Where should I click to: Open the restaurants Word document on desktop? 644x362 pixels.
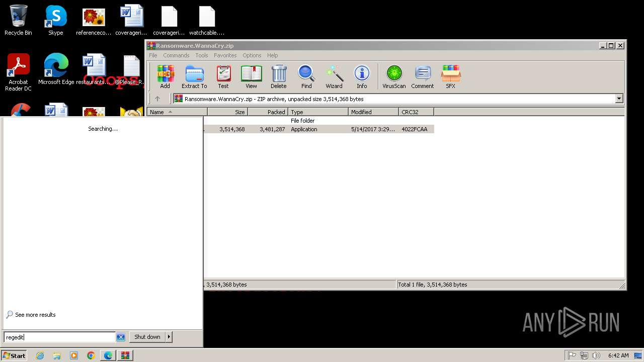94,70
